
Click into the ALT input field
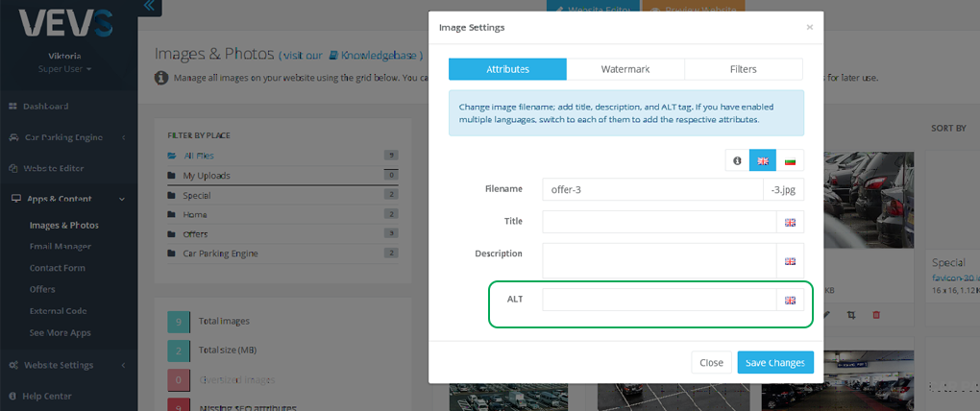tap(659, 300)
